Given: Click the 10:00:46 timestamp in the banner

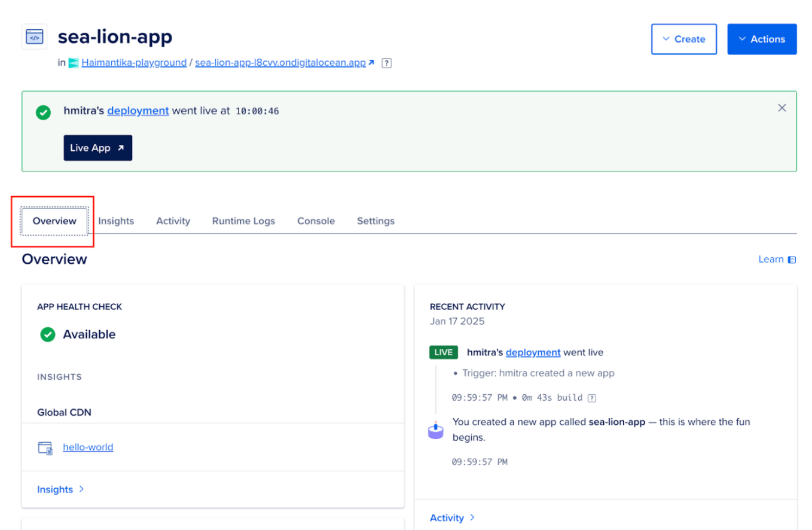Looking at the screenshot, I should coord(257,111).
